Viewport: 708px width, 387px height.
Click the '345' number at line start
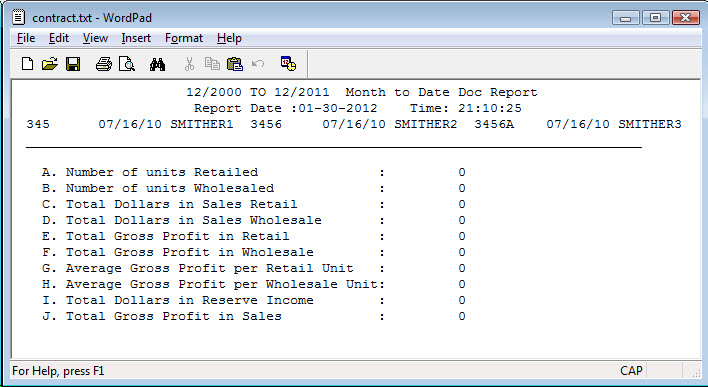(38, 124)
